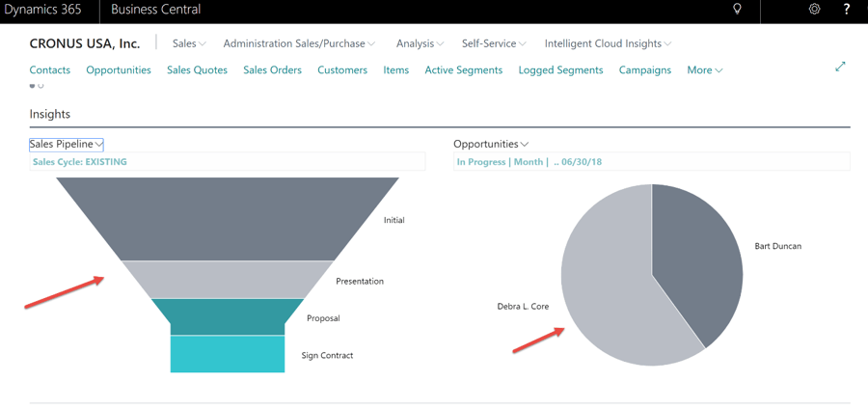Expand the Analysis menu
The height and width of the screenshot is (409, 868).
420,43
